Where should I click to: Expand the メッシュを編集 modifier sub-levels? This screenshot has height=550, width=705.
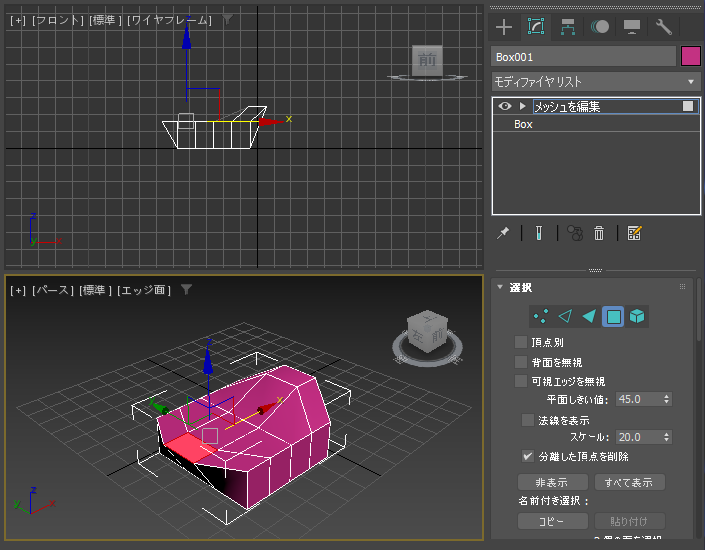point(522,106)
